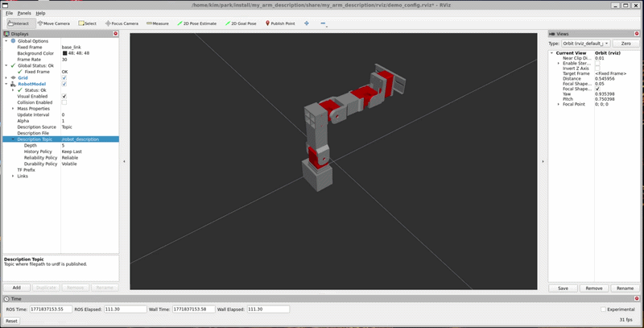Screen dimensions: 644x328
Task: Uncheck the Focal Shape fixed size checkbox
Action: pos(597,89)
